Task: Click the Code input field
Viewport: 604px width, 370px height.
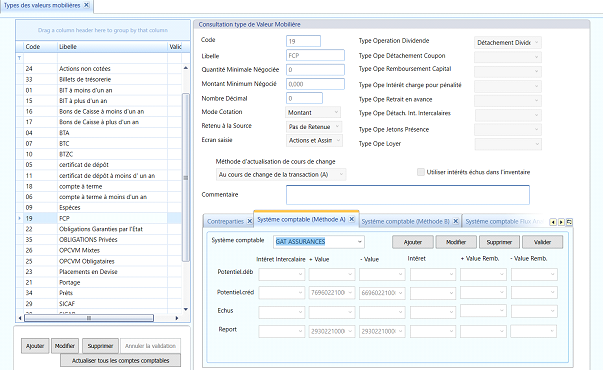Action: [x=303, y=41]
